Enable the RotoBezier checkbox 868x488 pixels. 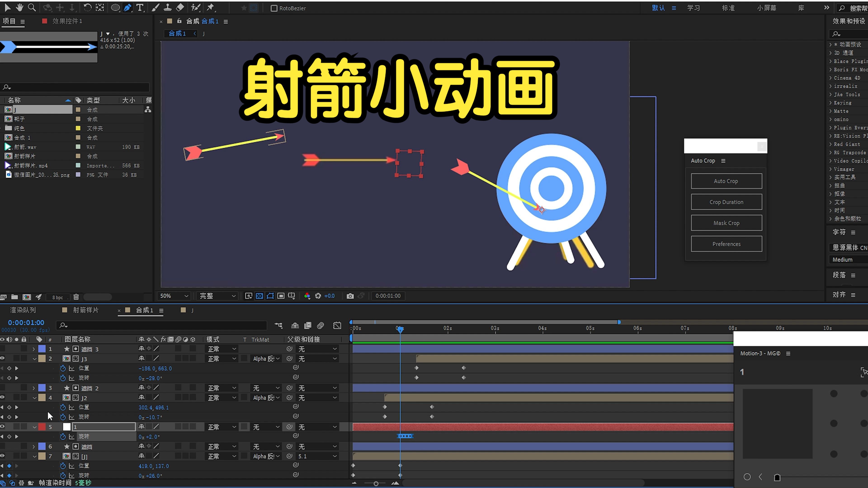tap(274, 8)
